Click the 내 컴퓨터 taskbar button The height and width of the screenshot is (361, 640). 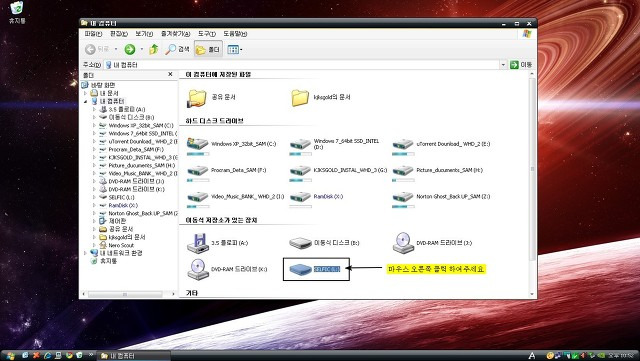(134, 356)
